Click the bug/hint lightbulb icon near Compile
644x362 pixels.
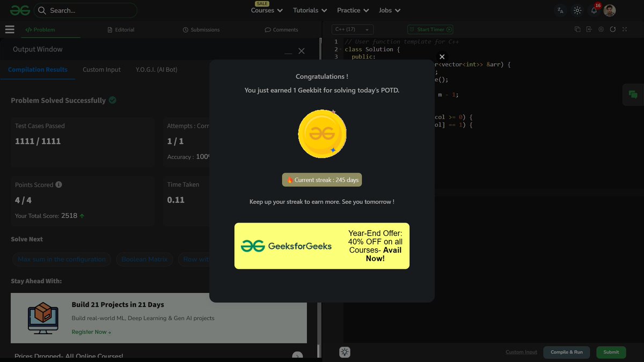tap(345, 352)
